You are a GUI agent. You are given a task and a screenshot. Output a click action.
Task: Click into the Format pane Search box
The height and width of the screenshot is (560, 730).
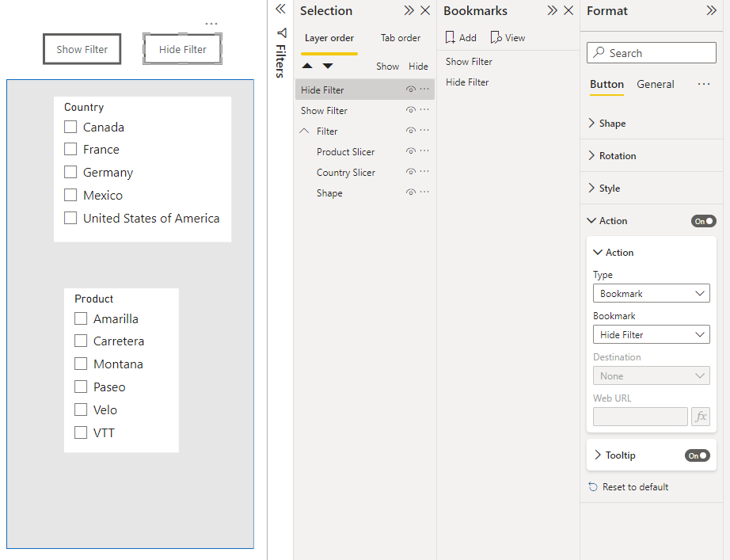[x=652, y=52]
